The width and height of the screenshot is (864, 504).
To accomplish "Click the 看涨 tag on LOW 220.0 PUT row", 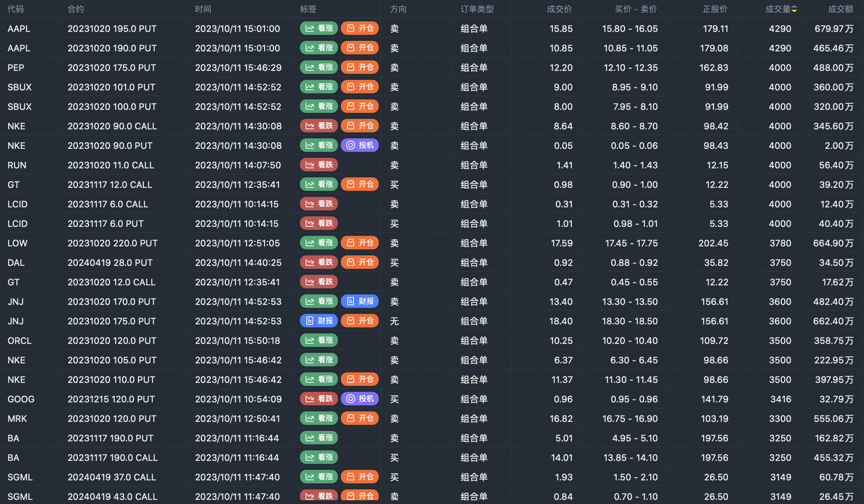I will [319, 243].
